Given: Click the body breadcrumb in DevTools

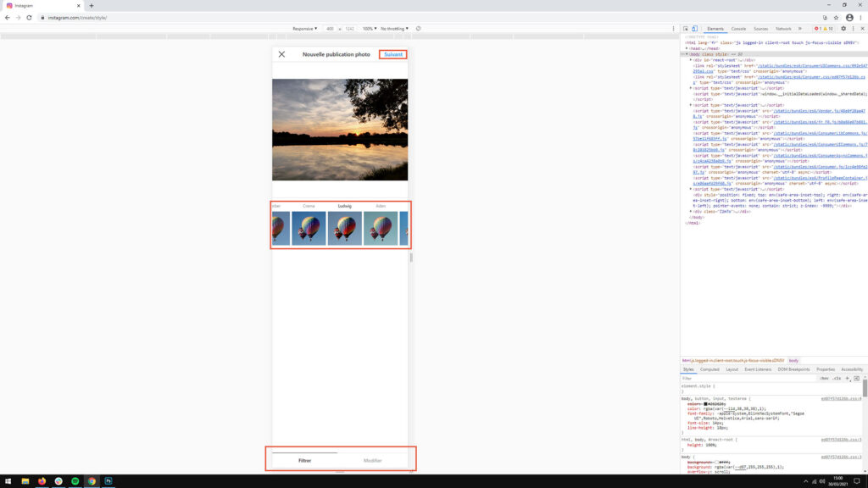Looking at the screenshot, I should [793, 361].
